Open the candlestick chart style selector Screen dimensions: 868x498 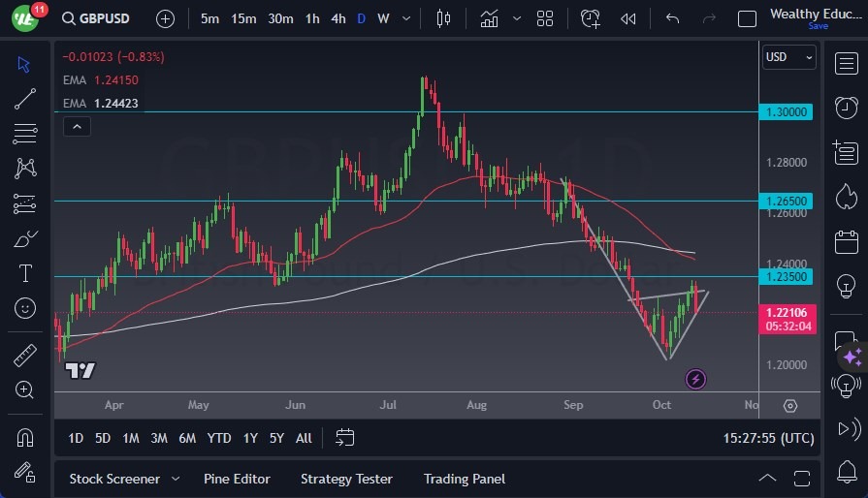click(x=444, y=18)
